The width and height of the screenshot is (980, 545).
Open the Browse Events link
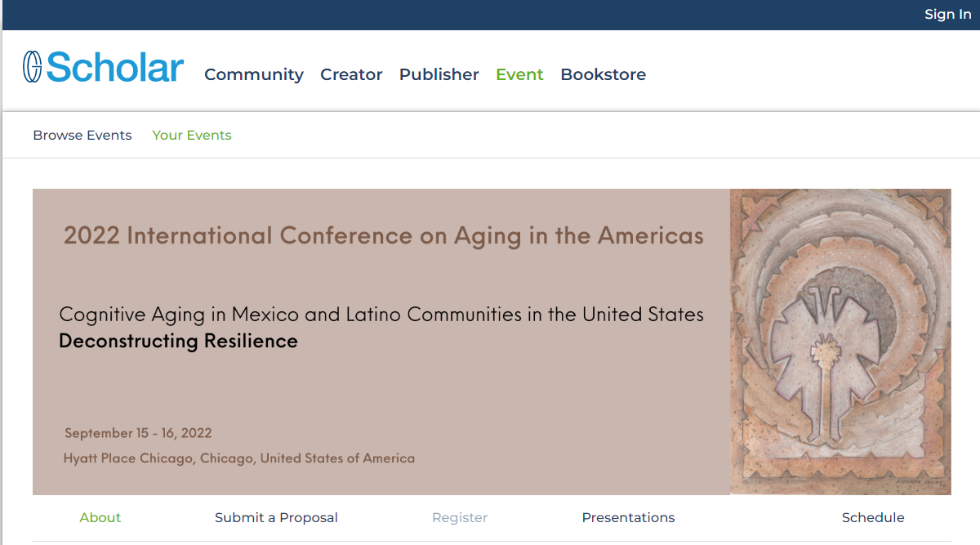82,136
